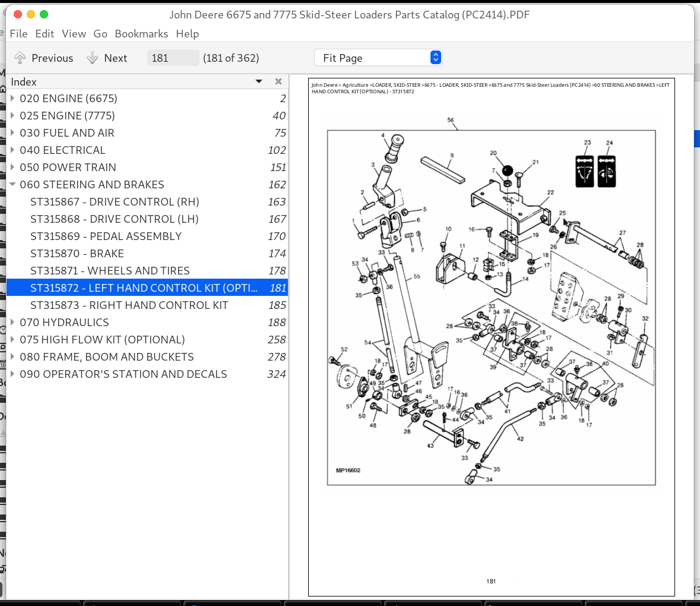Click the 050 POWER TRAIN label
The width and height of the screenshot is (700, 606).
[68, 167]
